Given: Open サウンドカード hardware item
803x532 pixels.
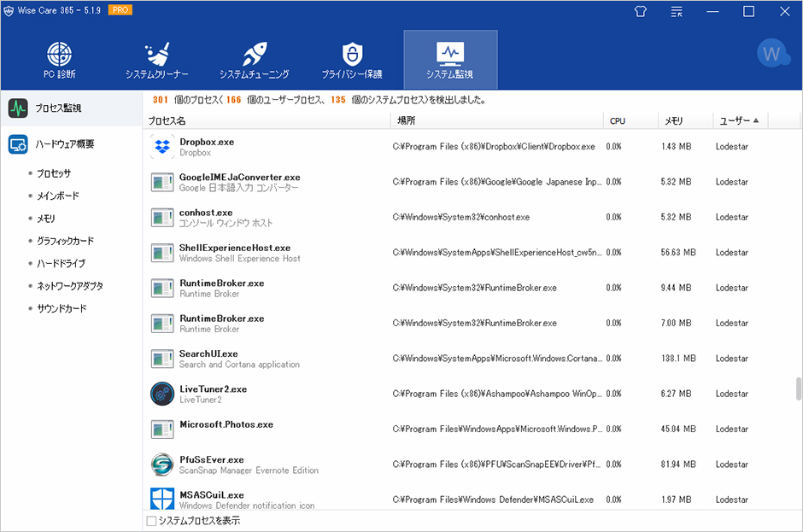Looking at the screenshot, I should point(62,309).
